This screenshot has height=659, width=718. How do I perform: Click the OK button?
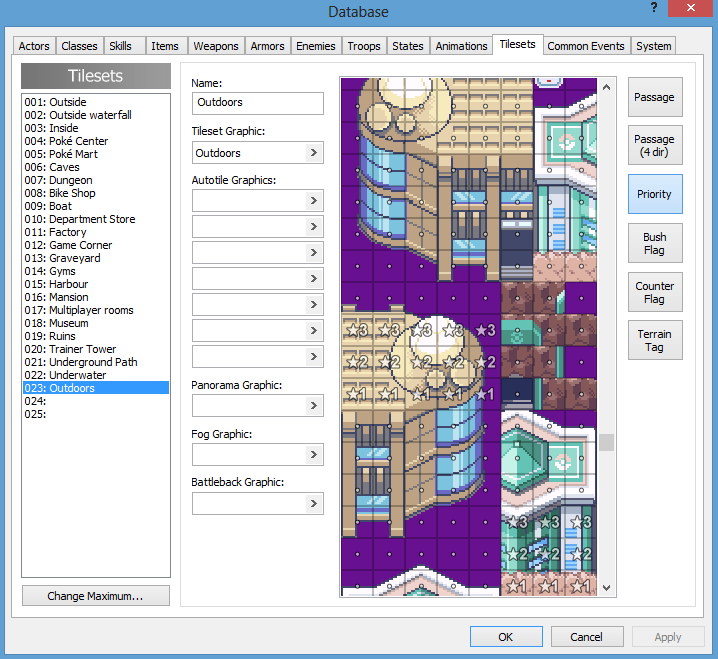pyautogui.click(x=506, y=637)
